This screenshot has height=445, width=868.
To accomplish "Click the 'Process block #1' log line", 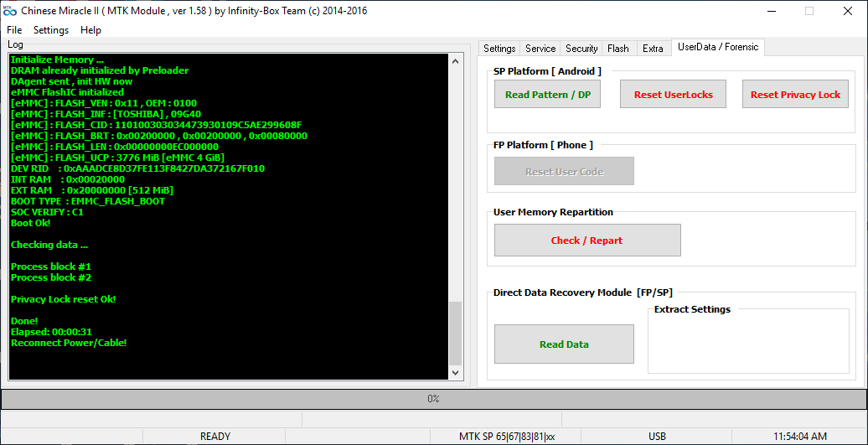I will pos(51,266).
